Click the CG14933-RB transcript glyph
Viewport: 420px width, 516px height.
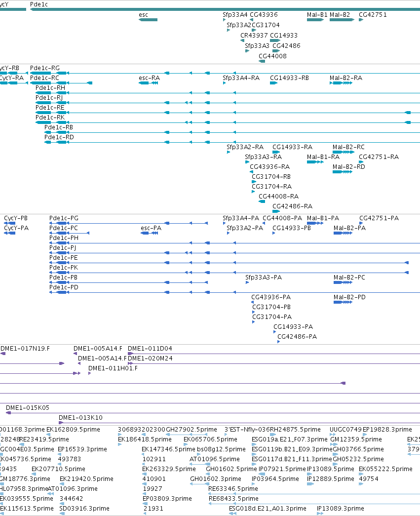[x=273, y=83]
